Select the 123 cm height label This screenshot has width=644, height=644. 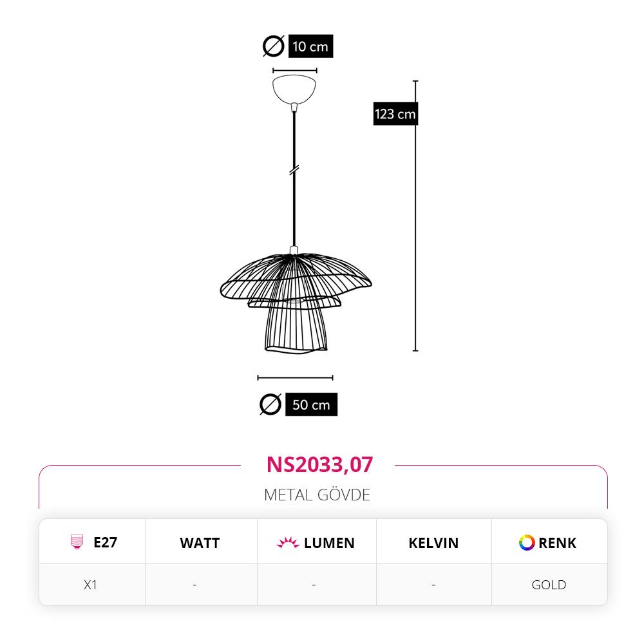tap(395, 114)
